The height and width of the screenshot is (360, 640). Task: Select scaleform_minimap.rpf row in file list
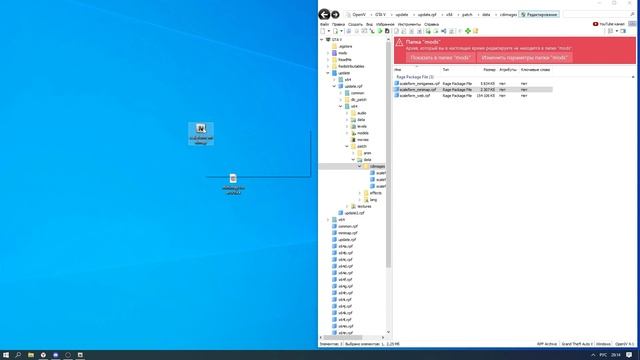(473, 89)
